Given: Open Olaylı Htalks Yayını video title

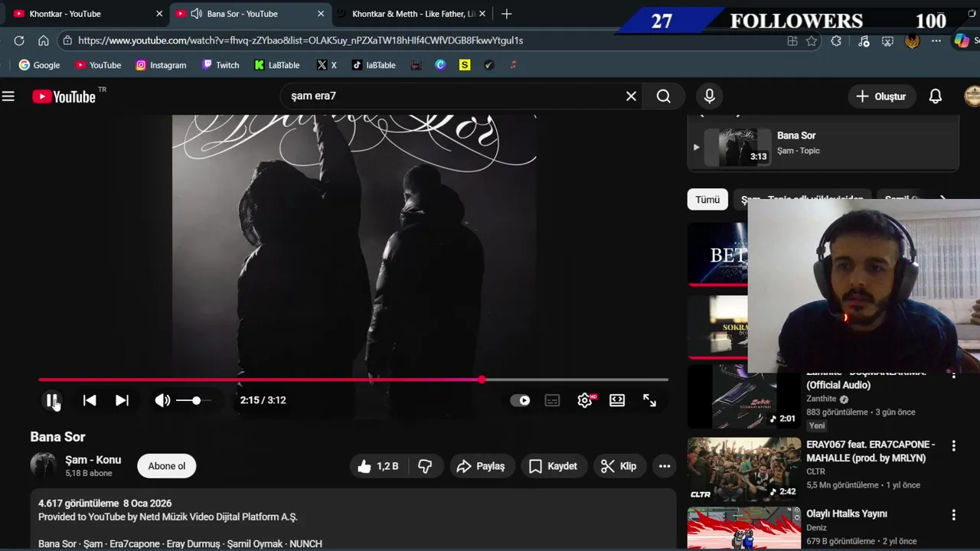Looking at the screenshot, I should tap(847, 514).
